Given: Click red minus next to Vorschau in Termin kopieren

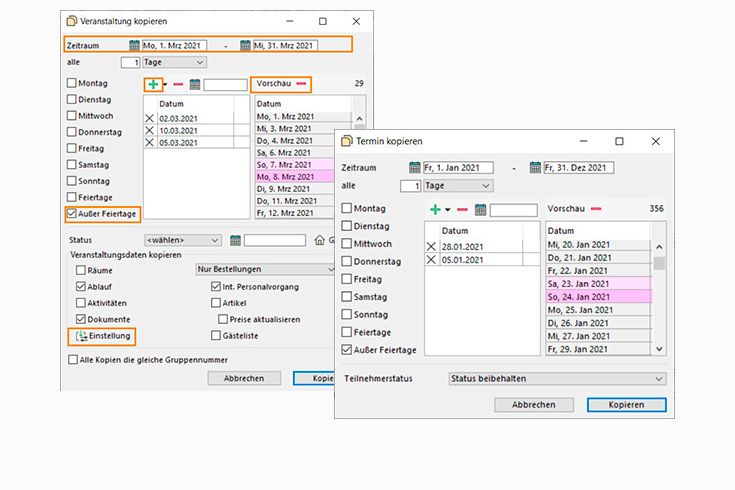Looking at the screenshot, I should click(596, 209).
